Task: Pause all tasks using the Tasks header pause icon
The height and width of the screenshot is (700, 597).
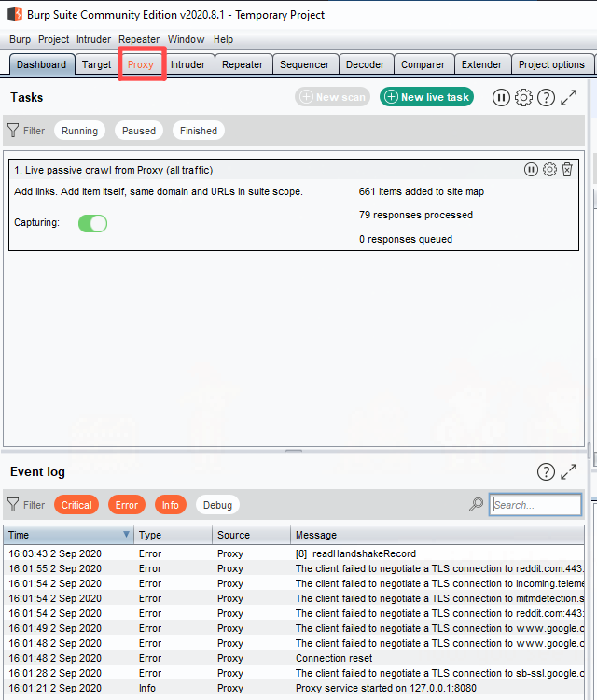Action: 501,97
